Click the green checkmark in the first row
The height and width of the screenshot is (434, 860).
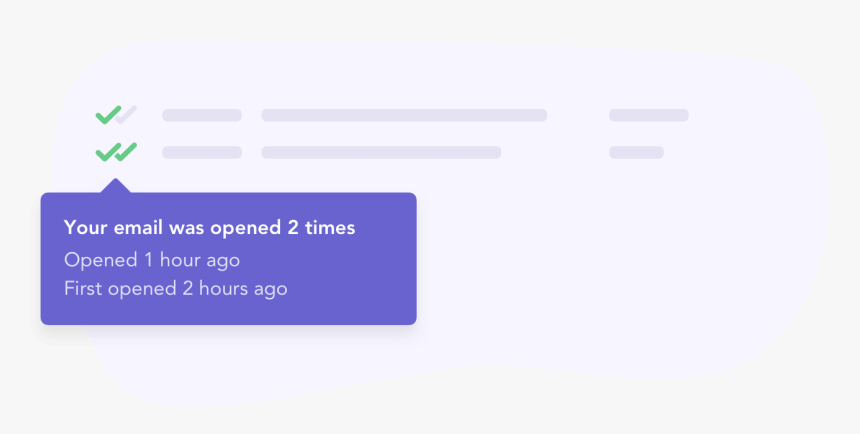click(x=108, y=115)
